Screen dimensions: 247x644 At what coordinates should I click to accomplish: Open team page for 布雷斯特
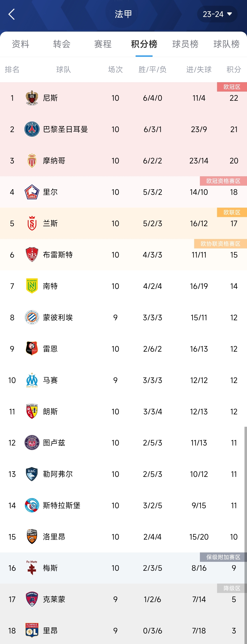[x=58, y=255]
